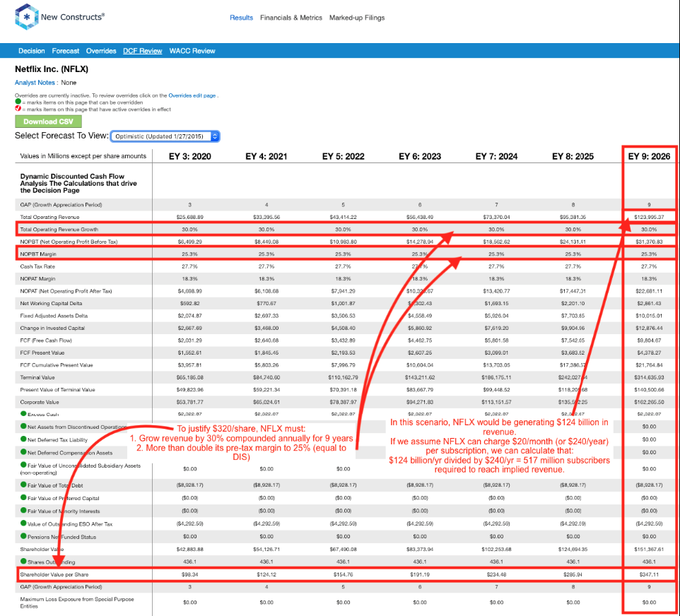Open the Marked-up Filings tab

coord(357,18)
